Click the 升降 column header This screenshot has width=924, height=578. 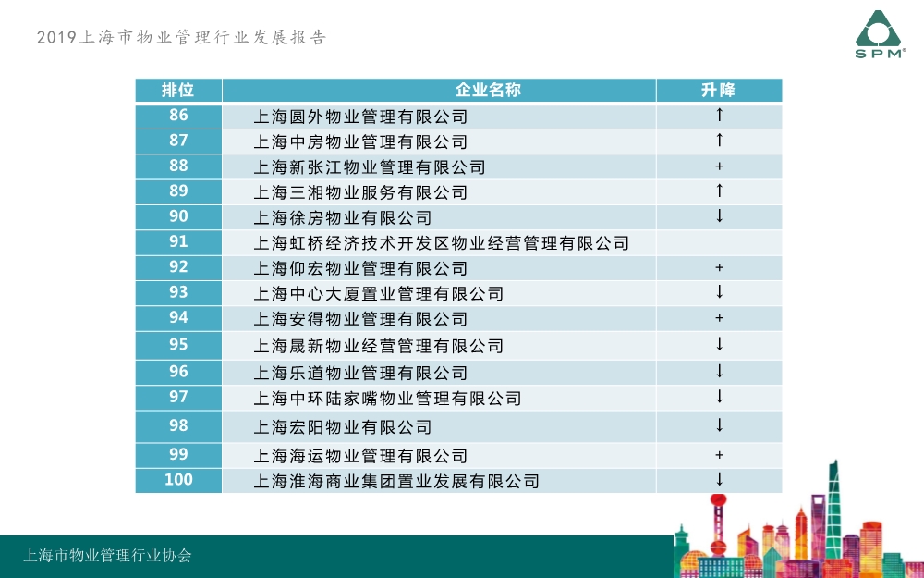719,90
